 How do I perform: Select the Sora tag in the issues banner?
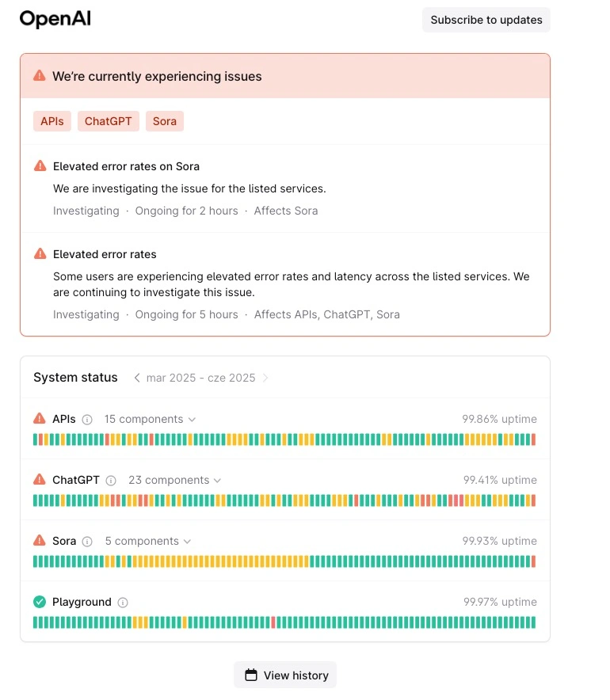[x=165, y=121]
